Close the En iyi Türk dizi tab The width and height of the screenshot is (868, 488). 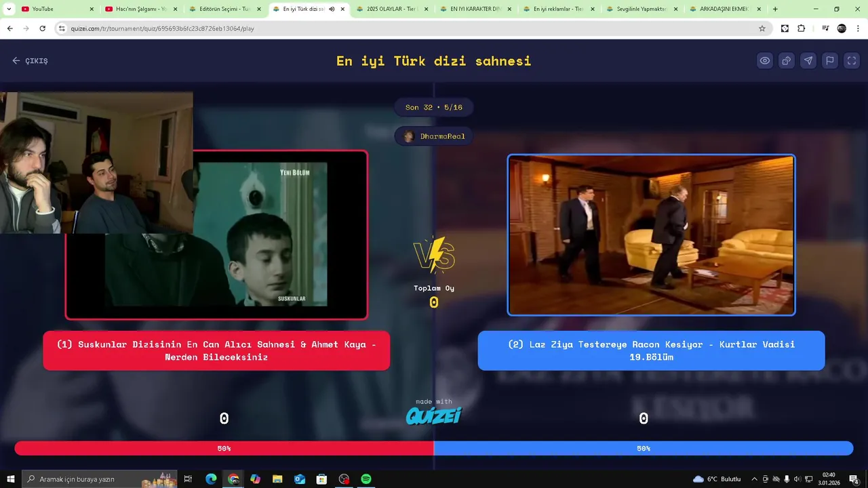(342, 9)
